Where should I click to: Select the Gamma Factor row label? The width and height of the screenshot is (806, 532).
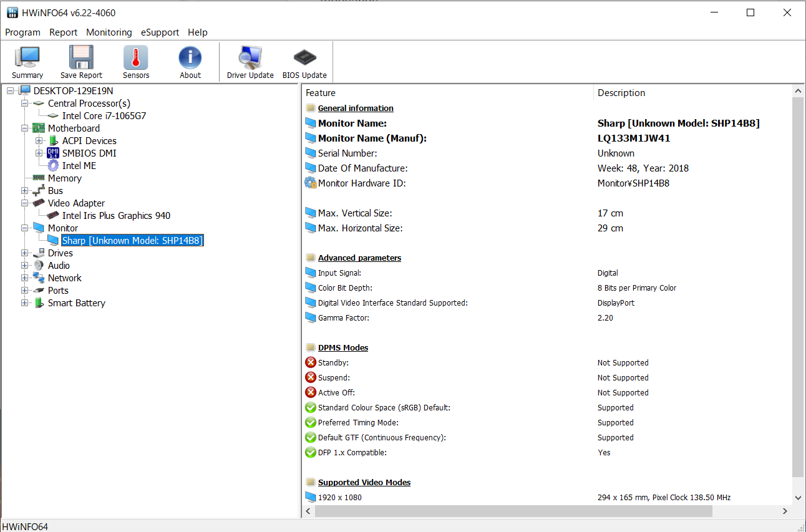point(344,318)
